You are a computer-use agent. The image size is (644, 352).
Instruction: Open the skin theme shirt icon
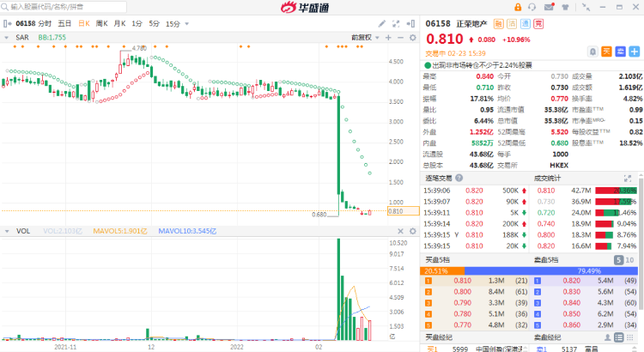(565, 7)
